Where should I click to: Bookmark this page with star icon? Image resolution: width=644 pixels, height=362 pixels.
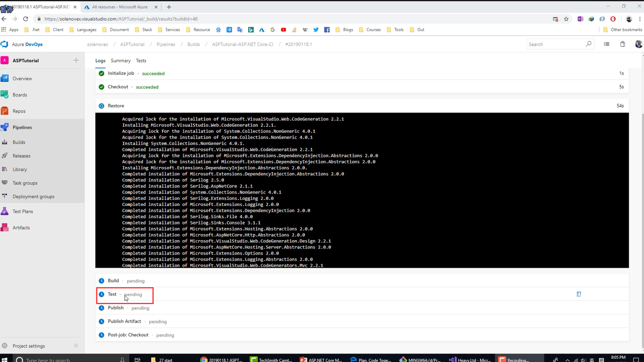tap(566, 19)
